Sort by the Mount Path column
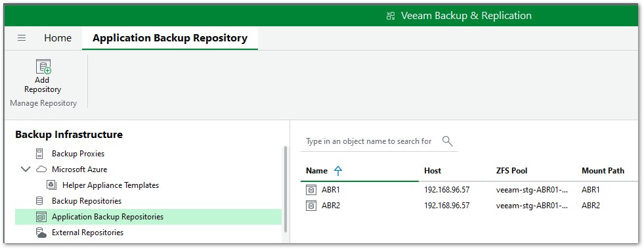The image size is (644, 249). point(603,171)
